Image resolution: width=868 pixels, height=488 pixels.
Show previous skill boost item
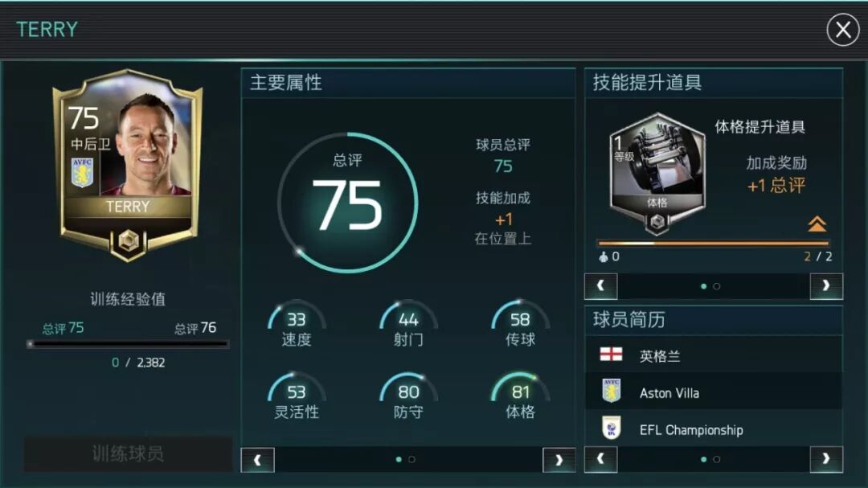(x=600, y=286)
